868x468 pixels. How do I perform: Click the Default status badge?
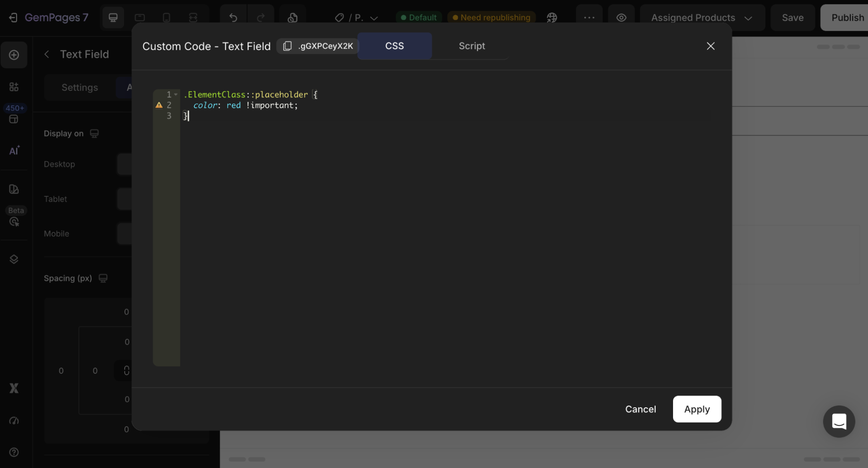(x=419, y=17)
